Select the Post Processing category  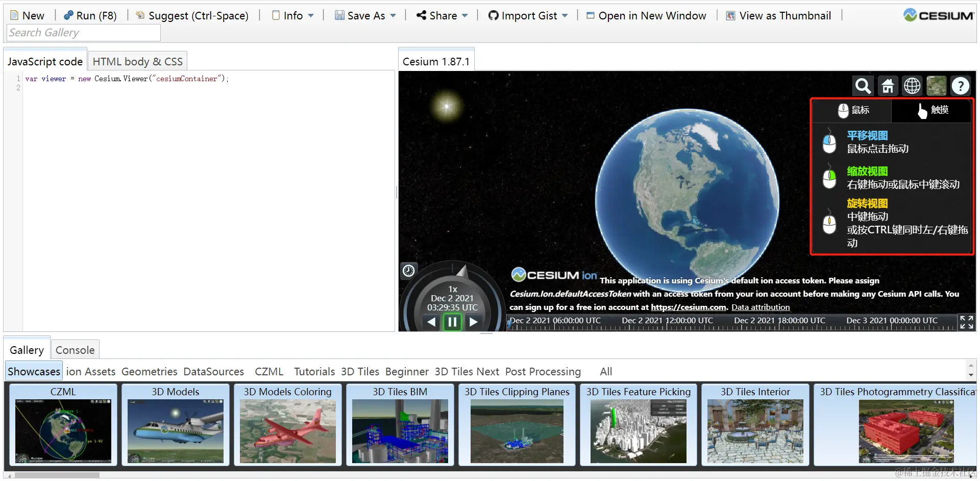pyautogui.click(x=543, y=371)
